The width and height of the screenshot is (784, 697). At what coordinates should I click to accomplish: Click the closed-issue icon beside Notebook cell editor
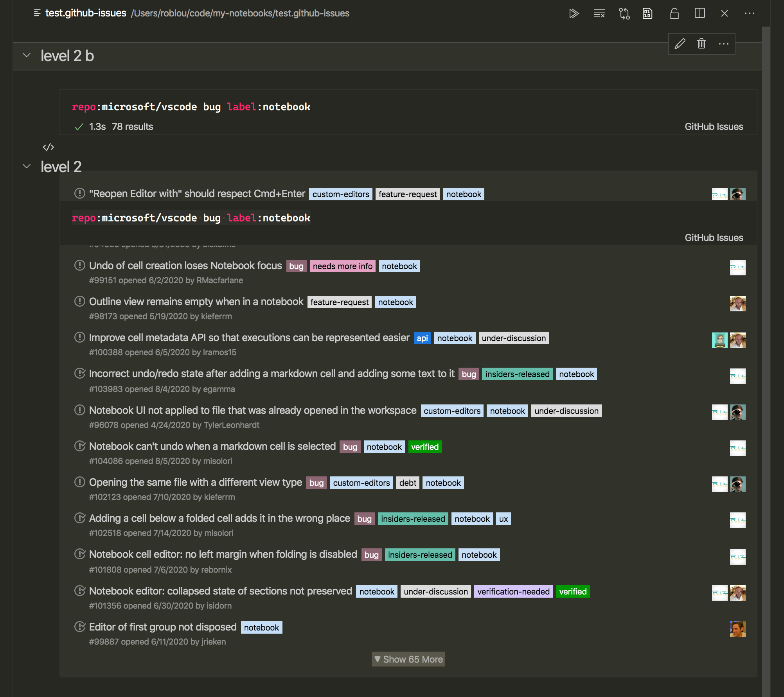(x=79, y=554)
